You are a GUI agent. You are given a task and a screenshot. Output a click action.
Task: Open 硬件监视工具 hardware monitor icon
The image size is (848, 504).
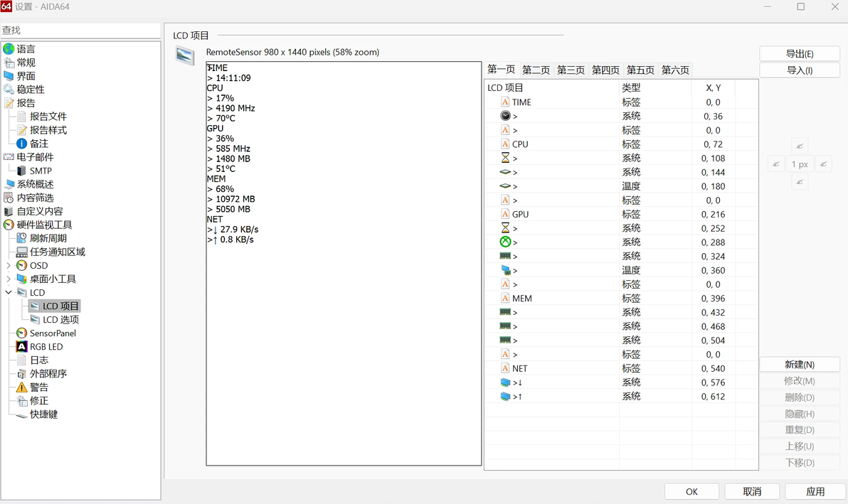coord(9,225)
